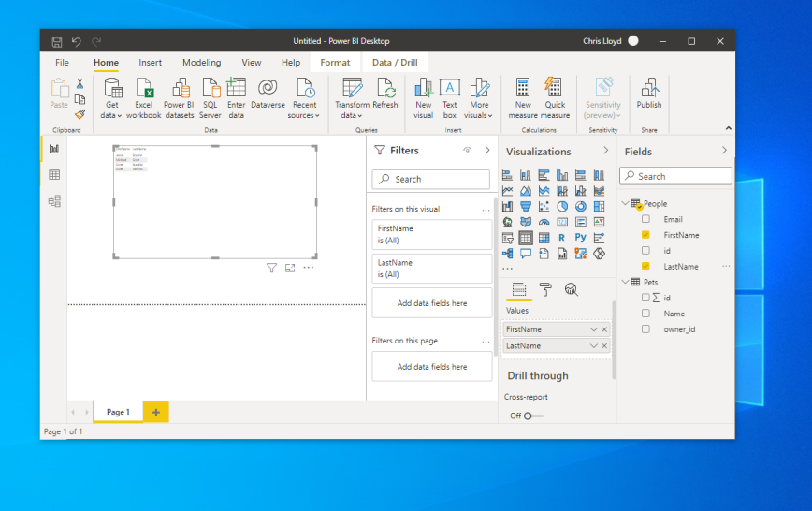This screenshot has width=812, height=511.
Task: Click Dataverse icon
Action: tap(268, 87)
